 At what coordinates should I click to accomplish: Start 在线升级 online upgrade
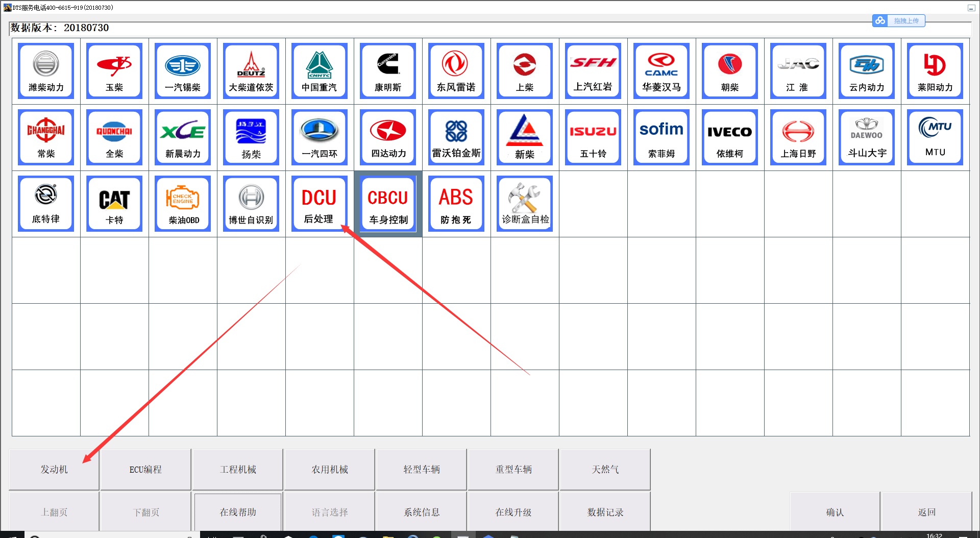click(513, 511)
